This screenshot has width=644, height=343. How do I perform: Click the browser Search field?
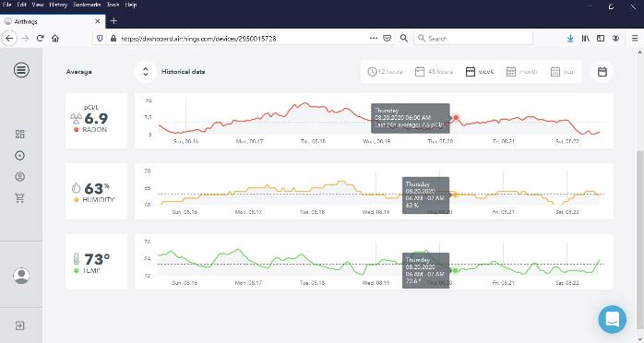pyautogui.click(x=473, y=38)
